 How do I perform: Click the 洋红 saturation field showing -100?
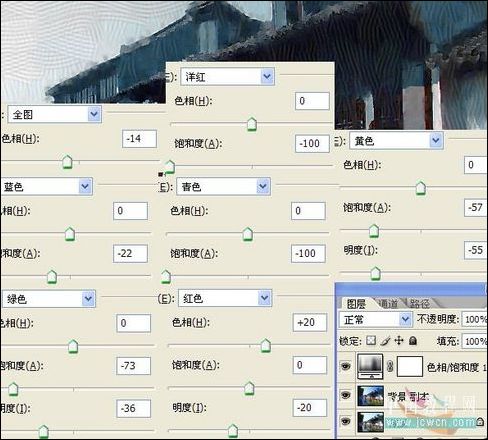(312, 143)
